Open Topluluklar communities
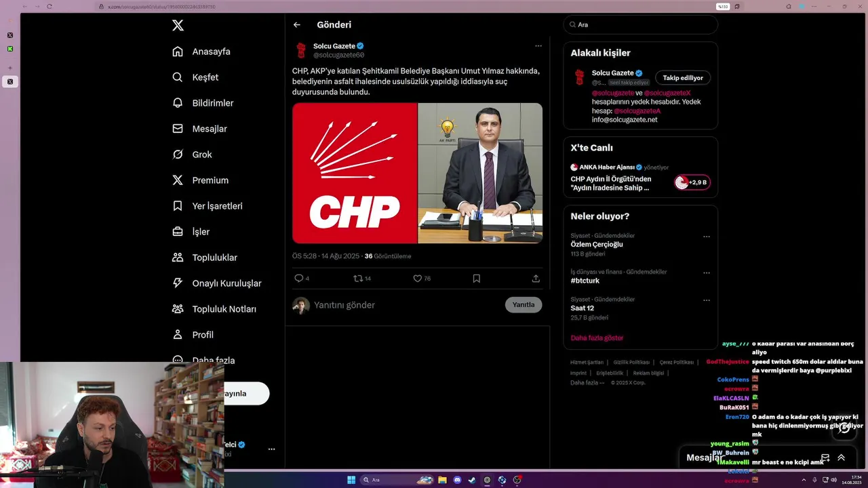The image size is (868, 488). [204, 258]
